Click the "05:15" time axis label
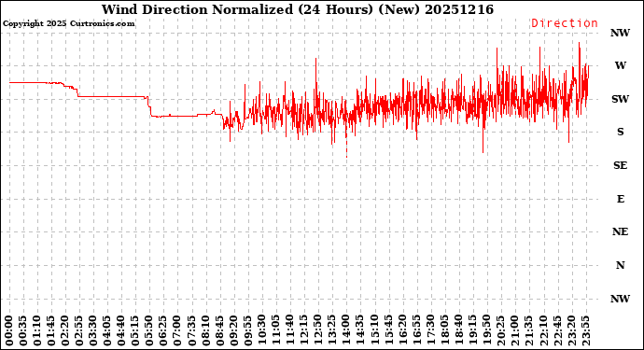 click(x=135, y=331)
